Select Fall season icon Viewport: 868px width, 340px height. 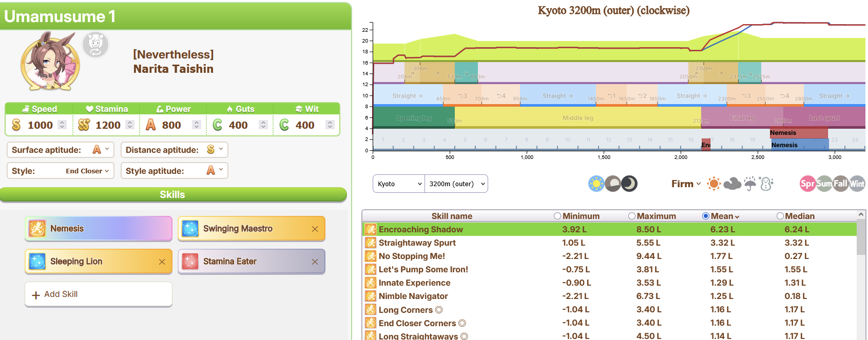840,184
